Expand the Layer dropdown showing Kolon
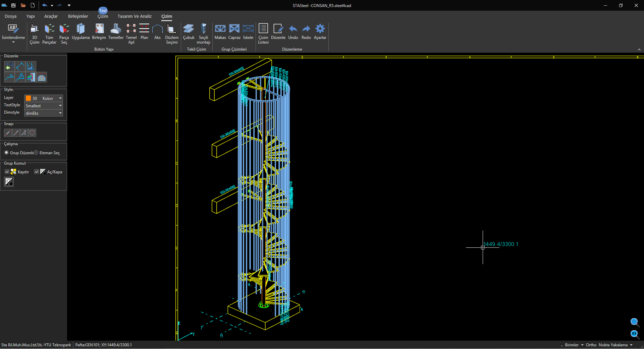 pyautogui.click(x=60, y=98)
